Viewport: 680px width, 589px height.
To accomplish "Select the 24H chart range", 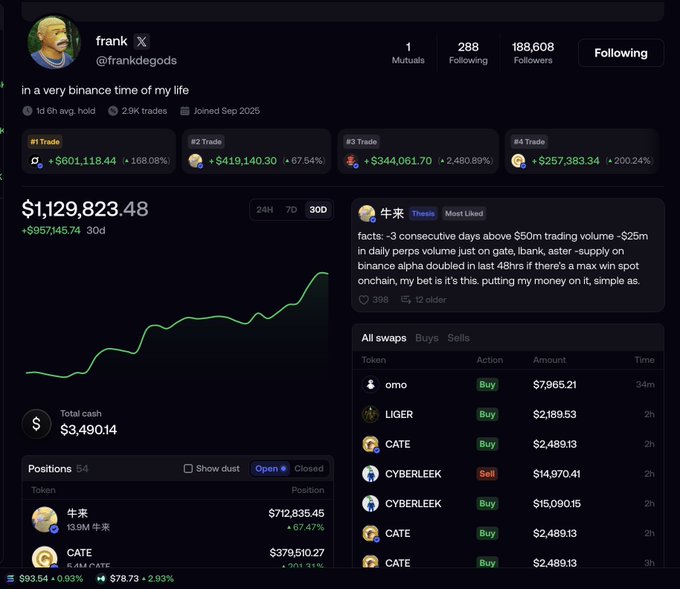I will coord(265,210).
